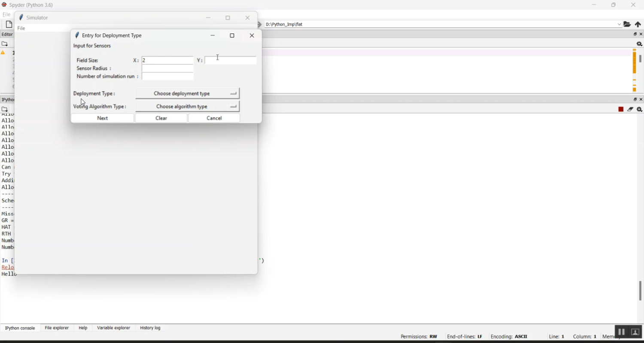The height and width of the screenshot is (343, 644).
Task: Open the Choose deployment type dropdown
Action: coord(188,93)
